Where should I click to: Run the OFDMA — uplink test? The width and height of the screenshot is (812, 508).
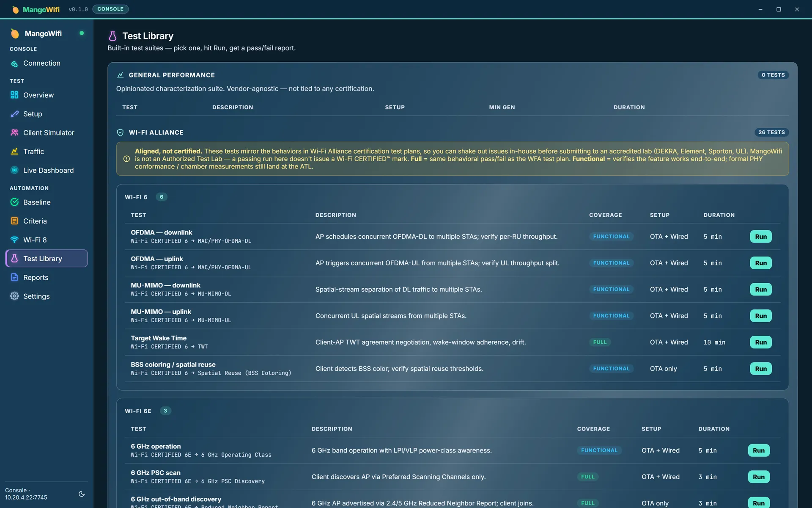761,263
